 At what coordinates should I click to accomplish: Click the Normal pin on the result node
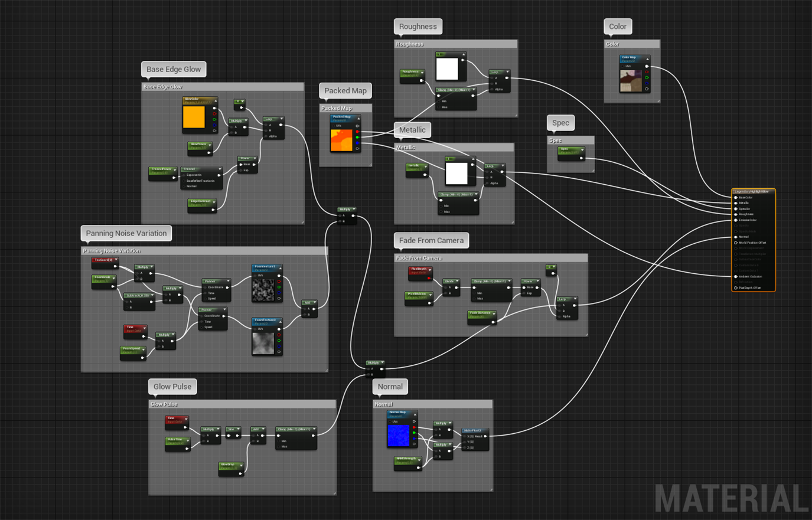point(736,237)
